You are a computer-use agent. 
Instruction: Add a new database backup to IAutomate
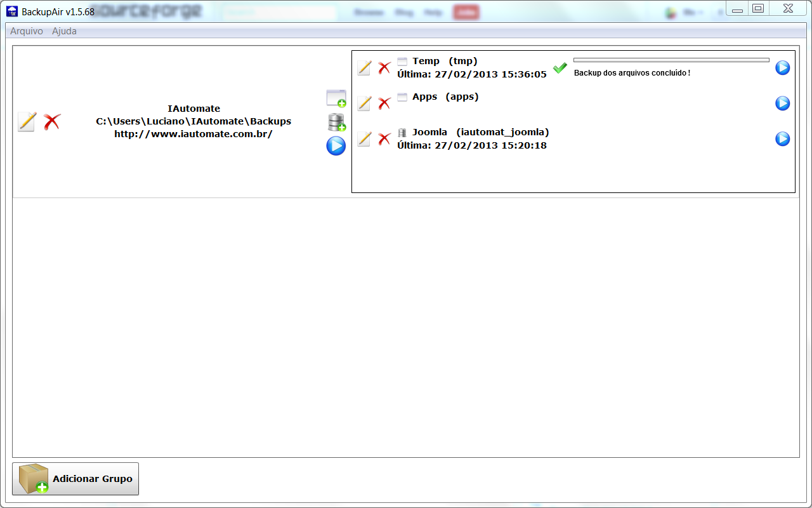(x=336, y=122)
